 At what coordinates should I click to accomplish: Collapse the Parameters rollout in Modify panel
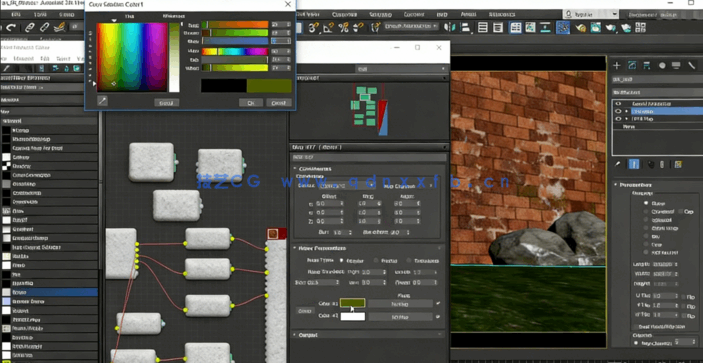[x=617, y=185]
